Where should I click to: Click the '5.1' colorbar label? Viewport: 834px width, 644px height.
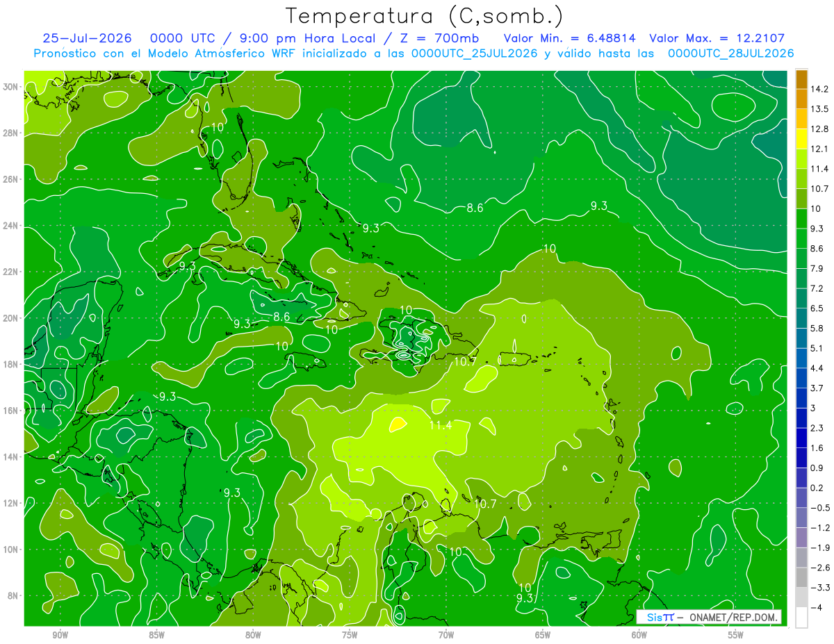[817, 348]
